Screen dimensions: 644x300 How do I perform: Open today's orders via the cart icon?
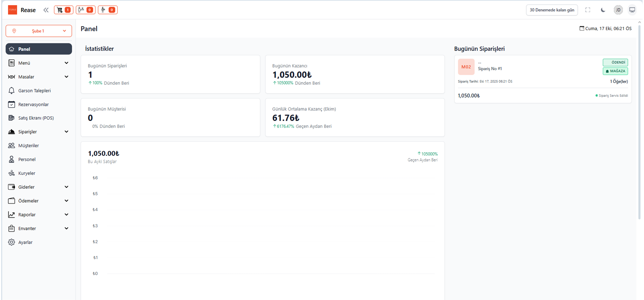(63, 10)
